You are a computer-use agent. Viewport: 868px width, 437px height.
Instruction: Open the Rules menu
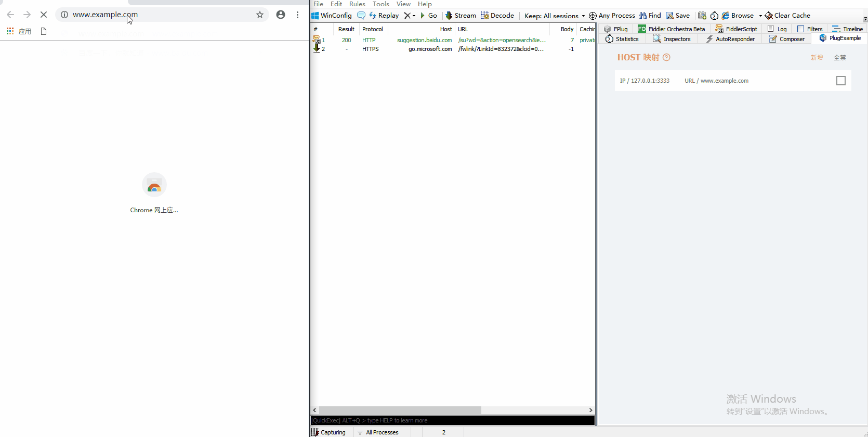pyautogui.click(x=357, y=4)
